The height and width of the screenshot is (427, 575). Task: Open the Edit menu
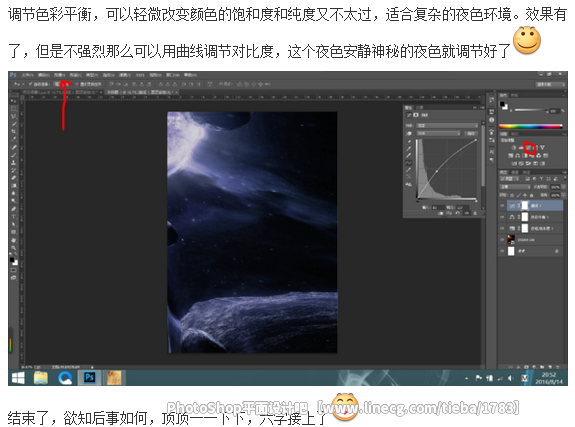click(x=44, y=75)
